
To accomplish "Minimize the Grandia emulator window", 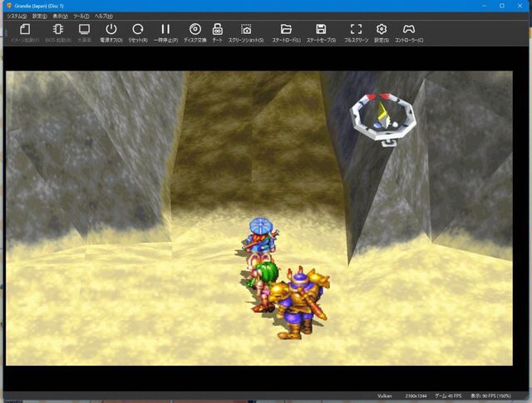I will [x=484, y=6].
